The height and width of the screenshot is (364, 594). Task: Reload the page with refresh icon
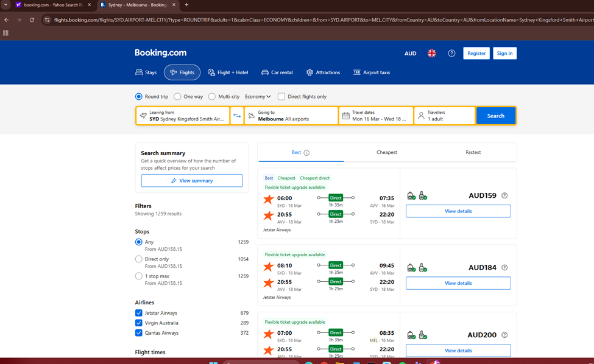[32, 19]
